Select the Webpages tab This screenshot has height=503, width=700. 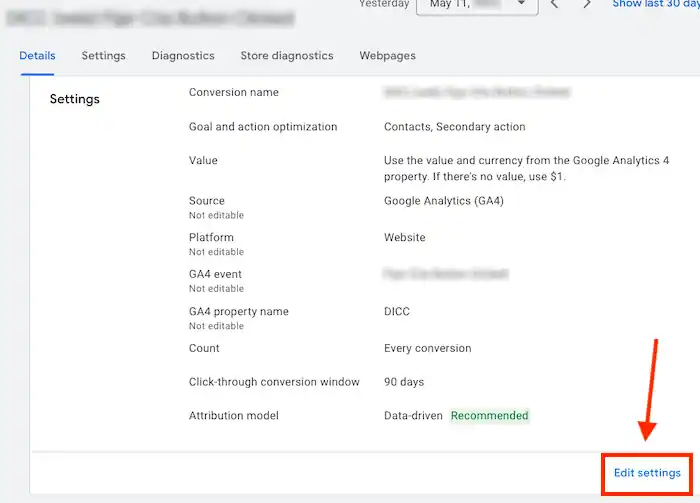387,56
